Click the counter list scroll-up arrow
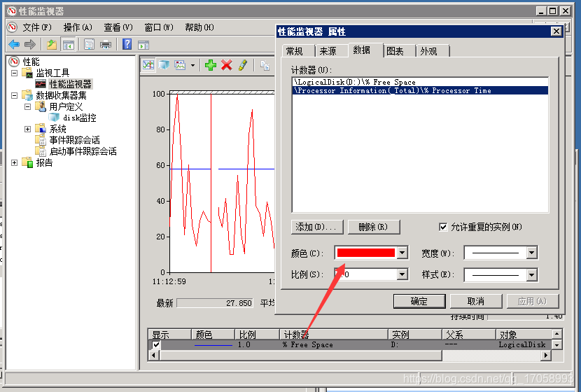This screenshot has width=581, height=392. tap(556, 334)
